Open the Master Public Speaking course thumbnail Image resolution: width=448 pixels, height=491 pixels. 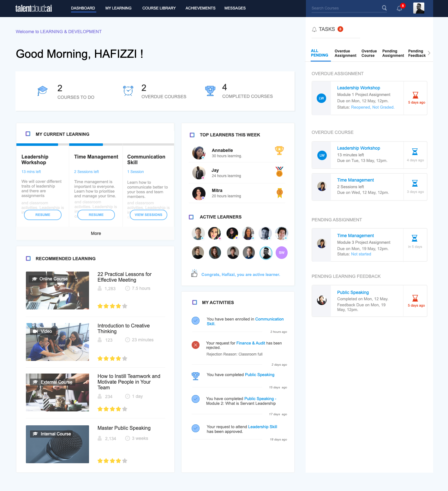57,444
